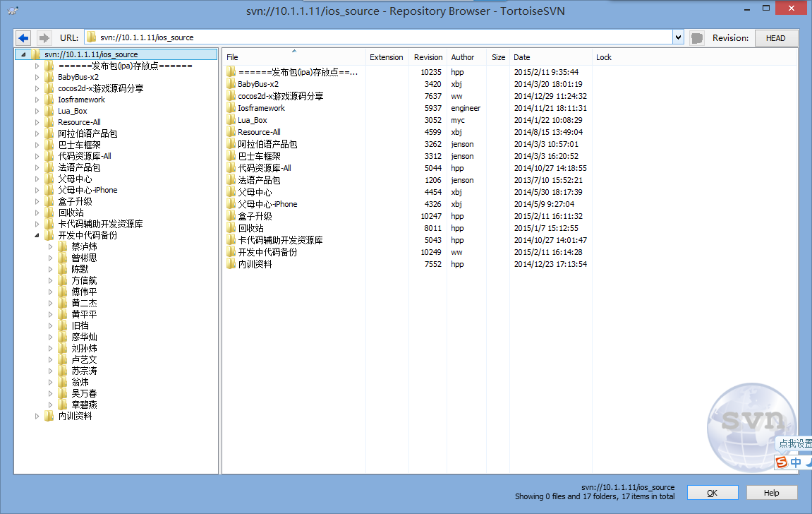Sort the list by File column header

293,57
